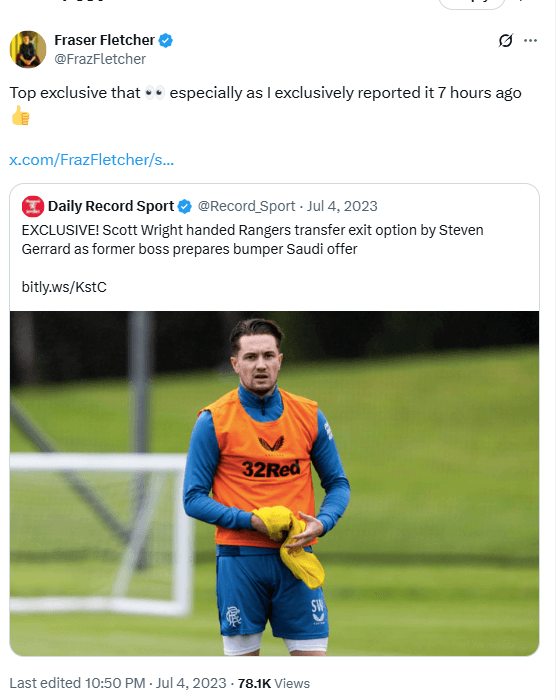Click Daily Record Sport's verified badge
559x699 pixels.
tap(185, 206)
